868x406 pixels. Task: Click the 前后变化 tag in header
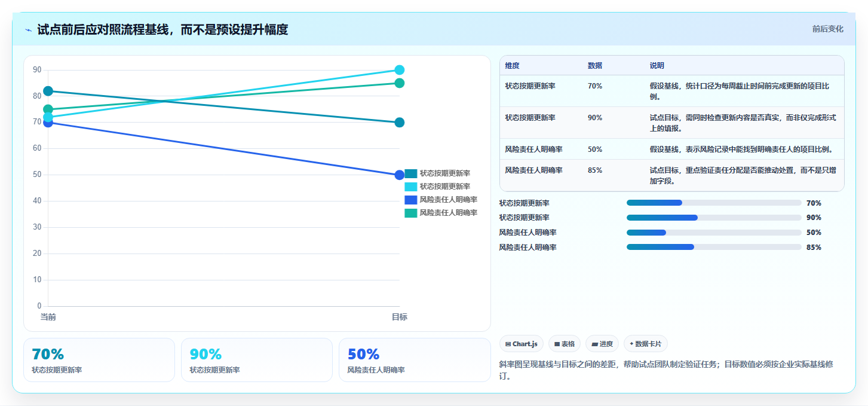coord(827,29)
